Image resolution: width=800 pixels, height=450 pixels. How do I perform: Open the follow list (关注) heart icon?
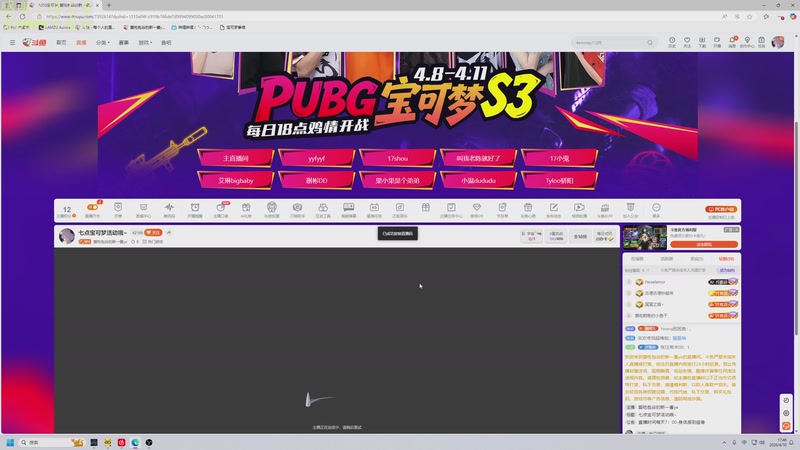pos(687,42)
